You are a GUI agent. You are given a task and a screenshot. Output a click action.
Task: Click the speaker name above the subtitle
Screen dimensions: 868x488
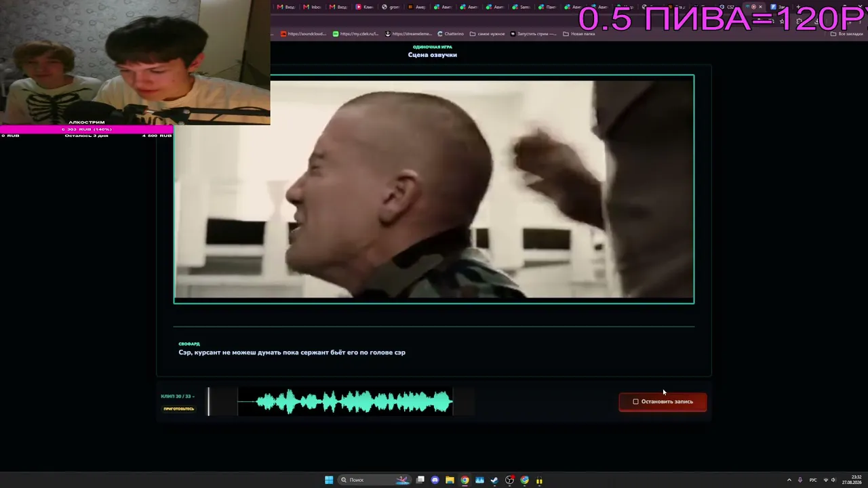(189, 344)
